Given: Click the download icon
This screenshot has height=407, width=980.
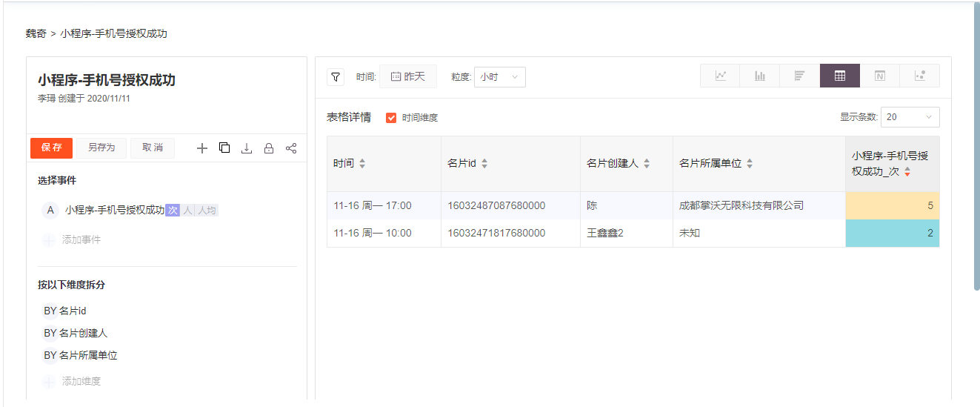Looking at the screenshot, I should (x=247, y=148).
